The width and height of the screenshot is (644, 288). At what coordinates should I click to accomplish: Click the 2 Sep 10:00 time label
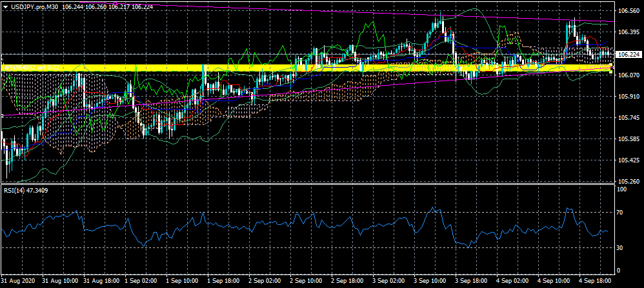307,281
